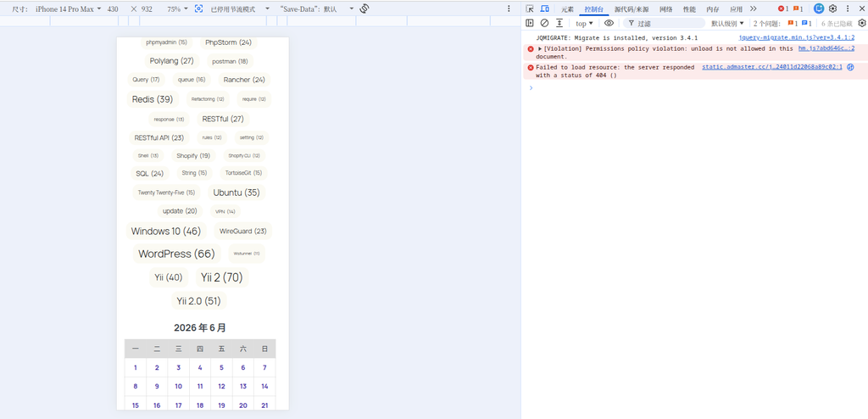Open DevTools settings gear in tab bar
868x419 pixels.
pyautogui.click(x=832, y=8)
